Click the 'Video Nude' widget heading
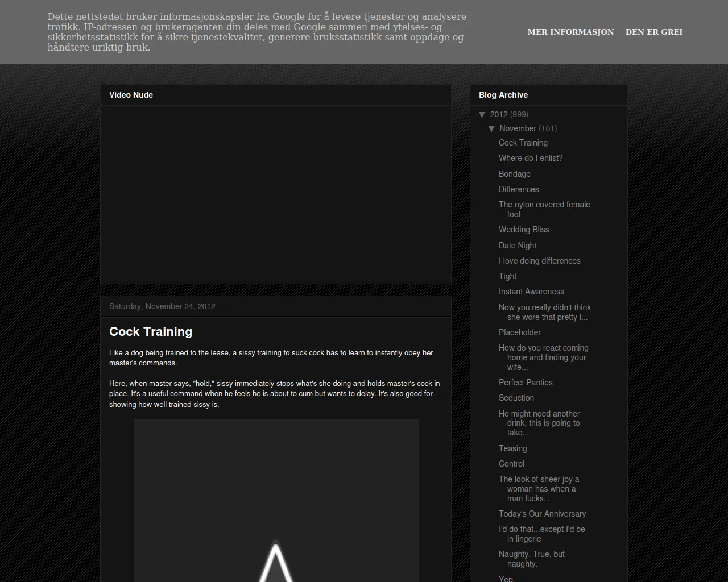 tap(131, 95)
